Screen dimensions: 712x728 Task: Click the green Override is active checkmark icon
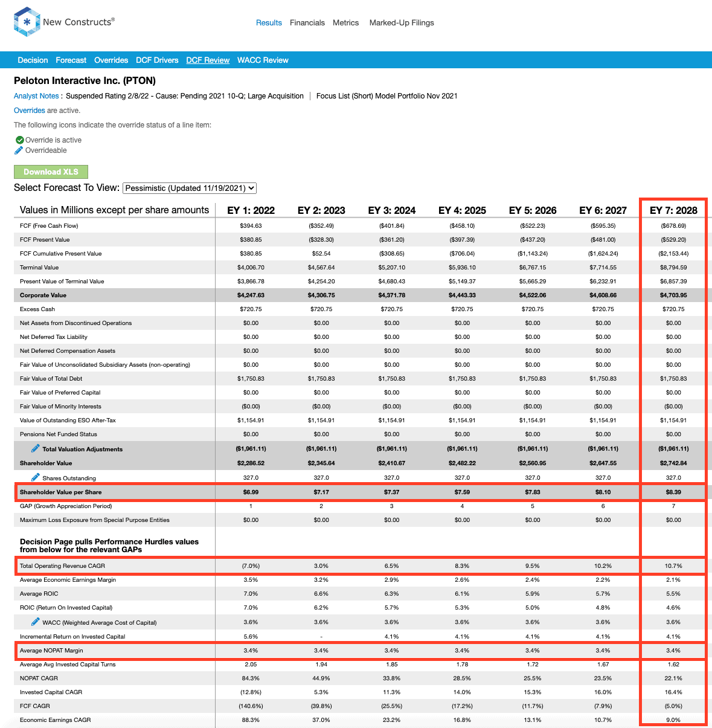tap(19, 140)
